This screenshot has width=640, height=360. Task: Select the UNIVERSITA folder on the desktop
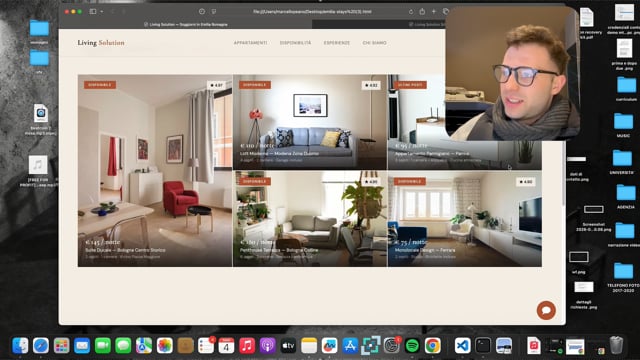[622, 158]
